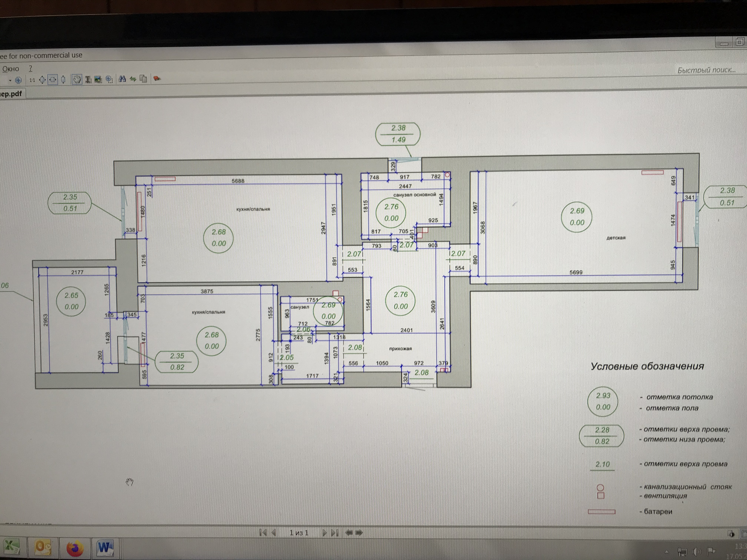Click the red stamp icon in toolbar

click(x=157, y=79)
